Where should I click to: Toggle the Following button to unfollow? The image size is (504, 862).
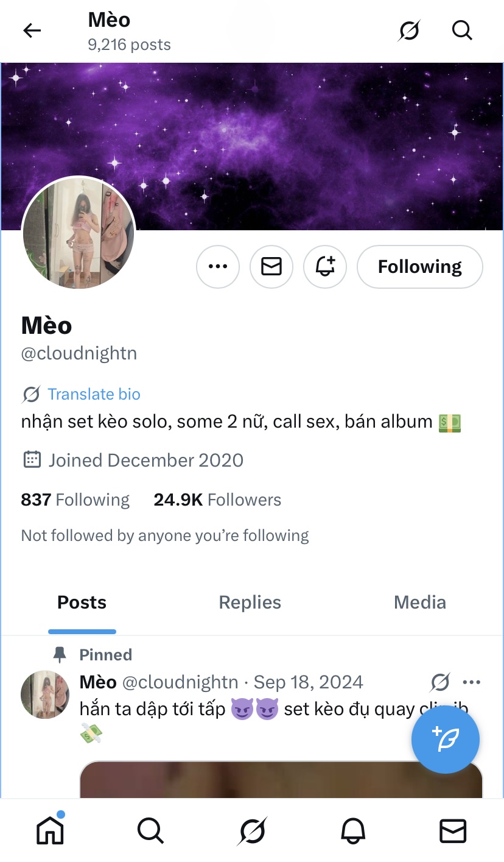click(420, 266)
